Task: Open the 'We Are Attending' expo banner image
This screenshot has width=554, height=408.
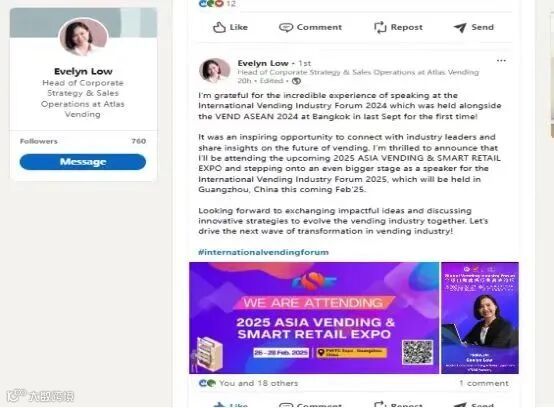Action: pyautogui.click(x=314, y=318)
